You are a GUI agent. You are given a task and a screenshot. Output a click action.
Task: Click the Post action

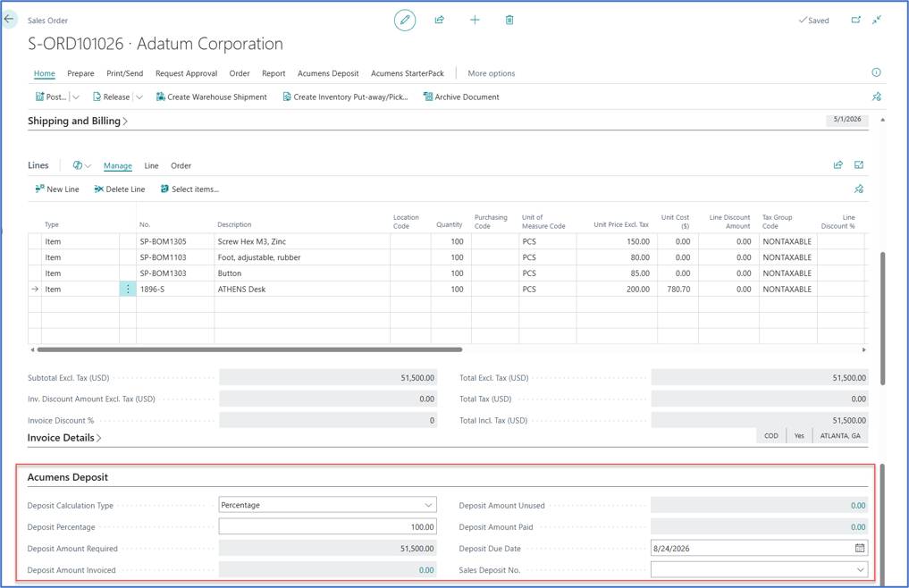point(51,97)
